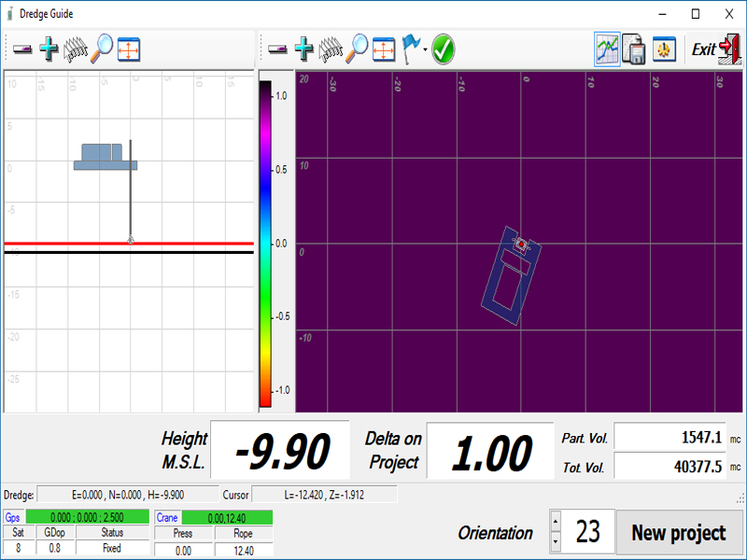Select magnifier zoom tool in profile toolbar
Screen dimensions: 747x560
point(102,49)
